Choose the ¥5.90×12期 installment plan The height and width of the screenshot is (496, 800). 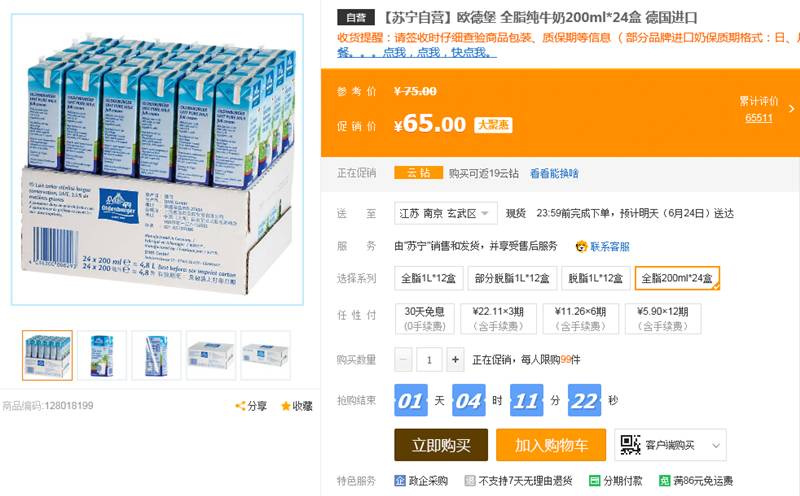[663, 318]
